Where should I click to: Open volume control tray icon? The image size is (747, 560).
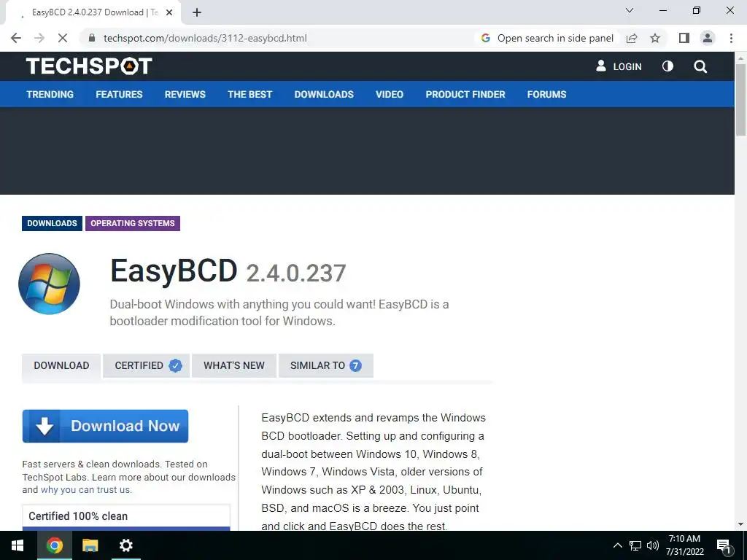[653, 545]
